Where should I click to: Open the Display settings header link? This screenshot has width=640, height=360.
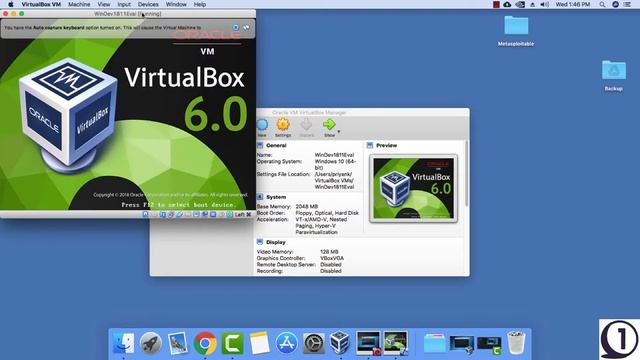pos(276,242)
